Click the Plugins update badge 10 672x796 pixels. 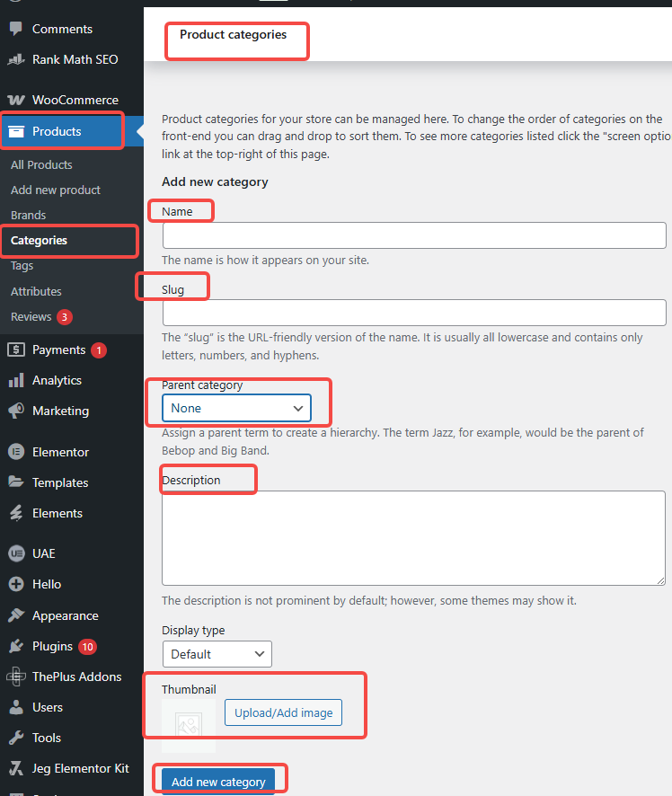(x=88, y=646)
